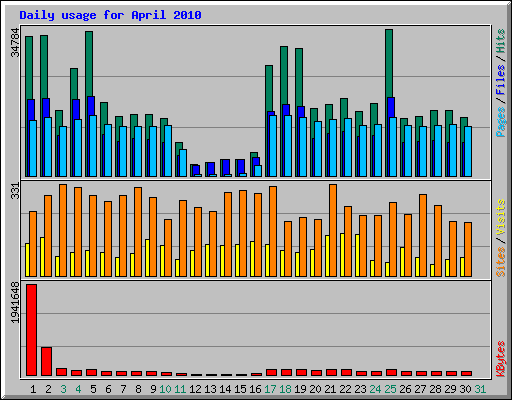The width and height of the screenshot is (512, 400).
Task: Click the yellow bar for day 22
Action: pos(342,255)
